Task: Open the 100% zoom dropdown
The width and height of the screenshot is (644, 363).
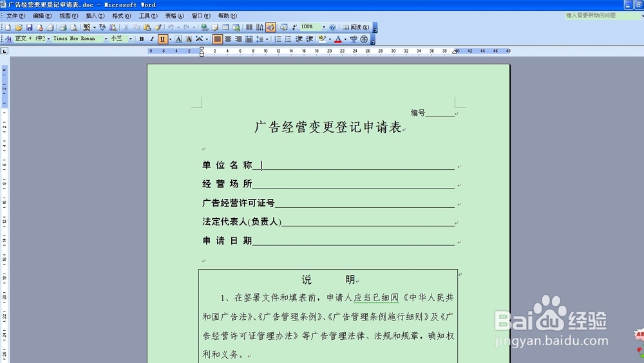Action: click(x=324, y=27)
